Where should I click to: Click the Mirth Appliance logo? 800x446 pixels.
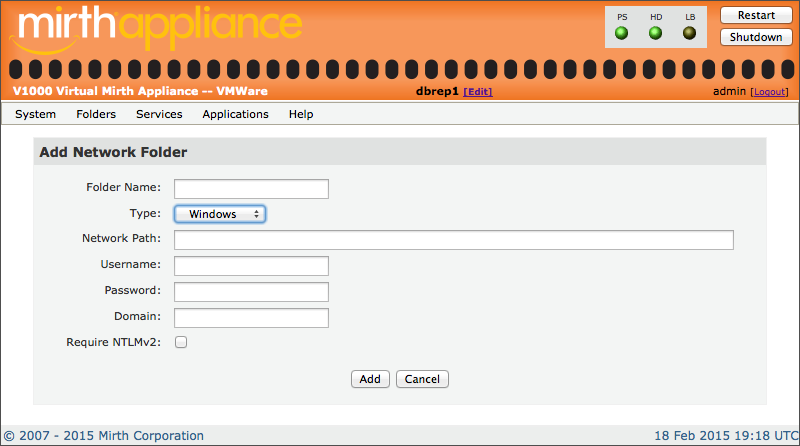coord(156,29)
